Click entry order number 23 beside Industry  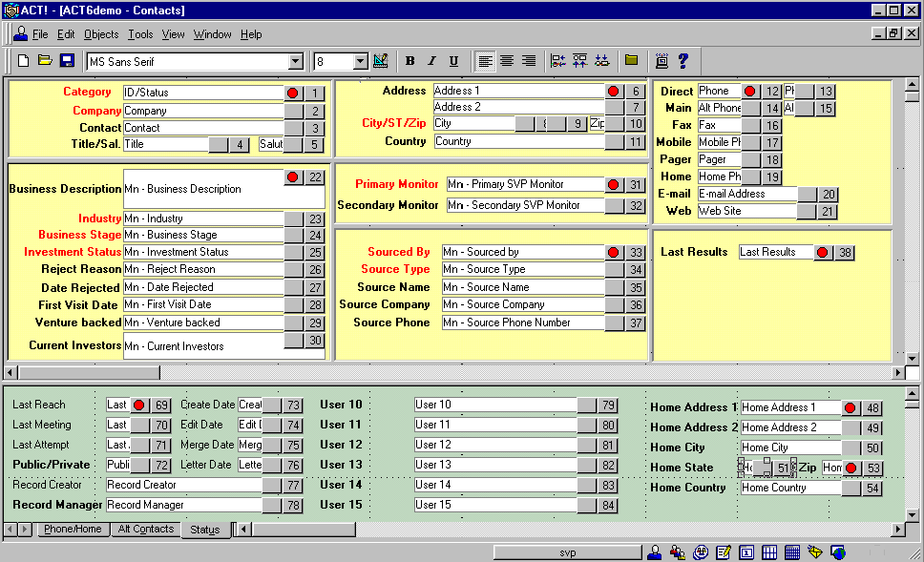(x=315, y=219)
